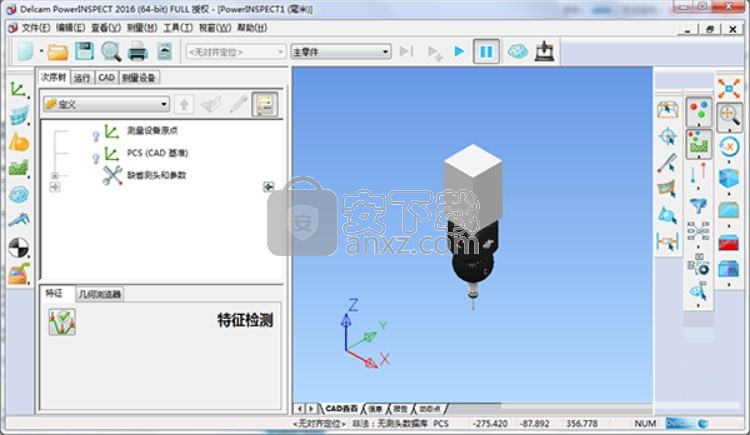The height and width of the screenshot is (435, 750).
Task: Click the probe stylus pick icon
Action: (x=668, y=163)
